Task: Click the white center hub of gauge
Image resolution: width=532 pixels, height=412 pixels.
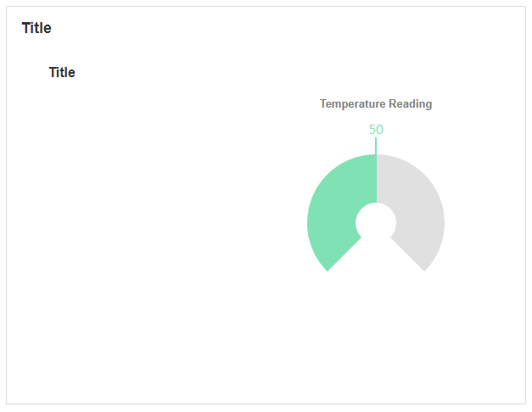Action: coord(376,222)
